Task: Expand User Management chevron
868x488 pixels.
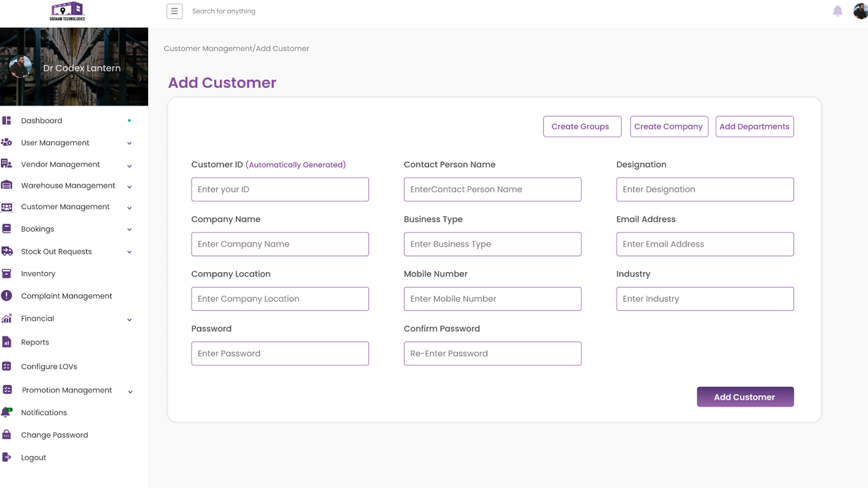Action: tap(129, 143)
